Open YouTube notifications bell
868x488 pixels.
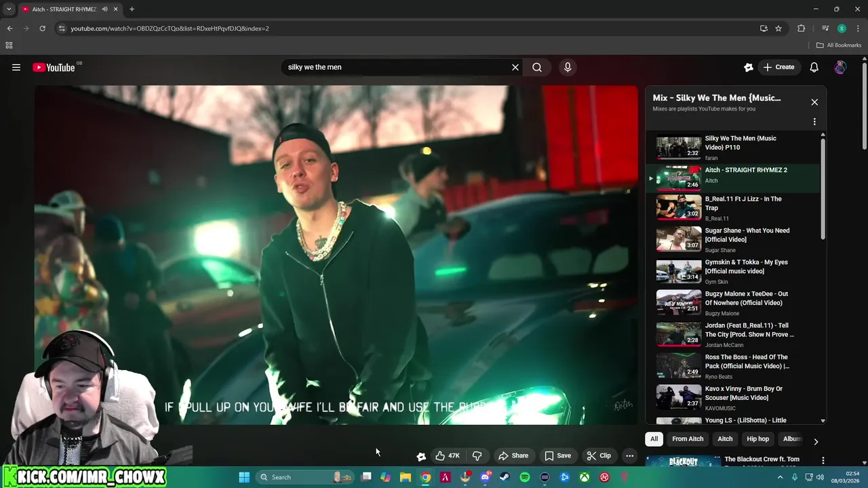pyautogui.click(x=814, y=67)
